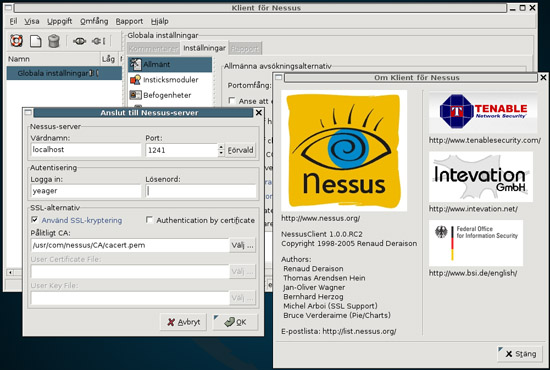This screenshot has width=550, height=370.
Task: Click author name Bruce Verderaime (Pie/Charts)
Action: [337, 315]
